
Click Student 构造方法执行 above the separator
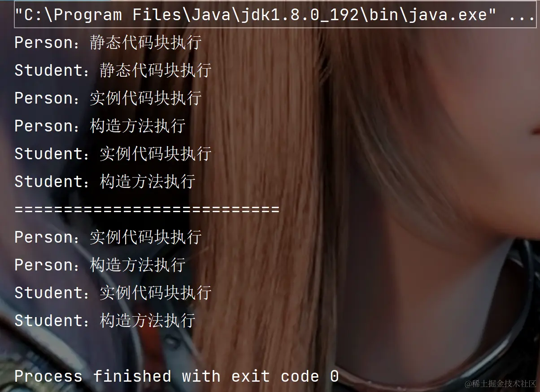coord(105,182)
